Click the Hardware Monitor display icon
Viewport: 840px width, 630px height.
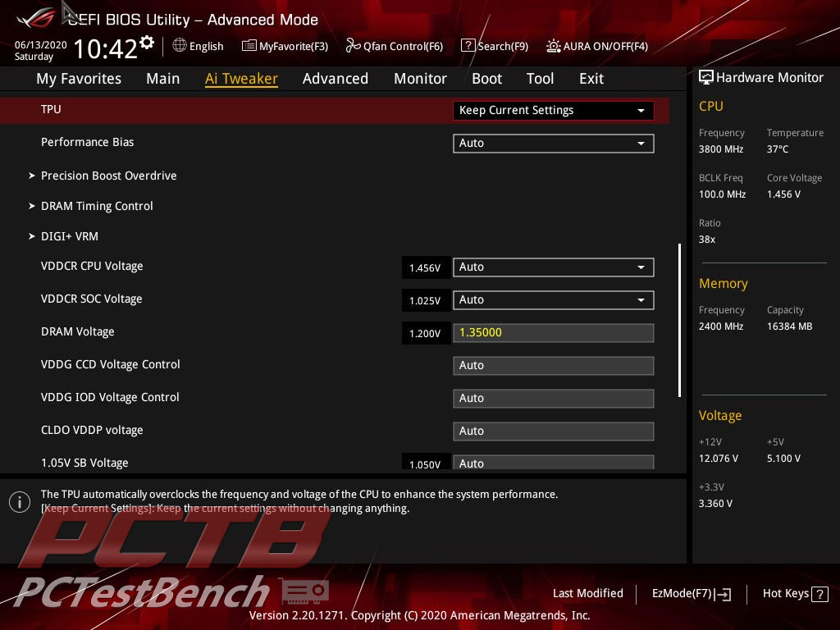[706, 78]
